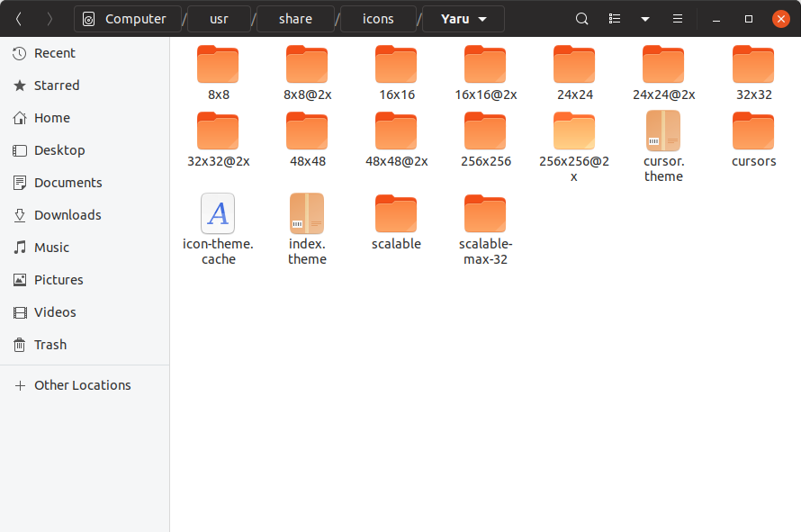Select the 32x32@2x folder
This screenshot has width=801, height=532.
click(218, 140)
